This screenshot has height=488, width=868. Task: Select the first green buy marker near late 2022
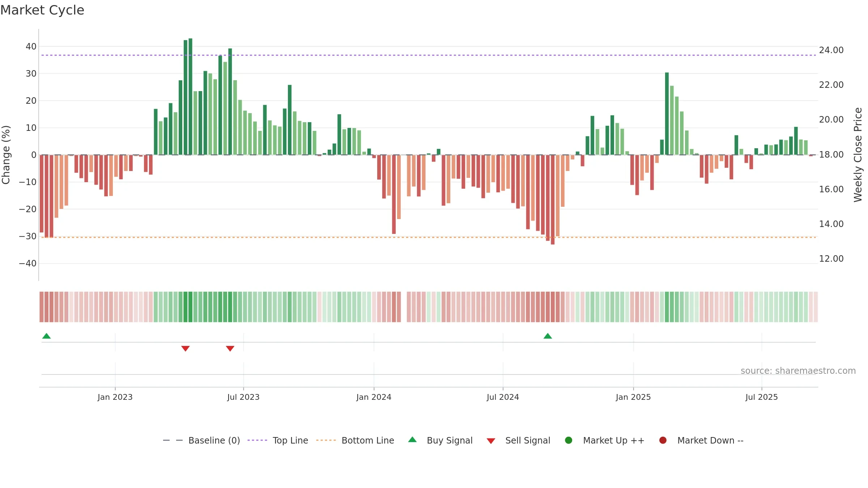click(x=46, y=336)
